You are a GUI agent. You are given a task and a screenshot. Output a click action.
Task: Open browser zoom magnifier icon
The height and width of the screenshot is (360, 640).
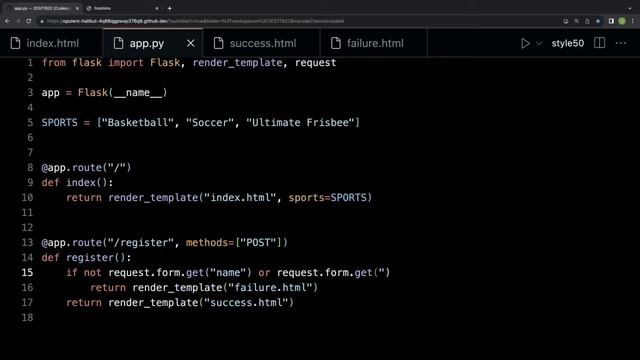pyautogui.click(x=576, y=21)
